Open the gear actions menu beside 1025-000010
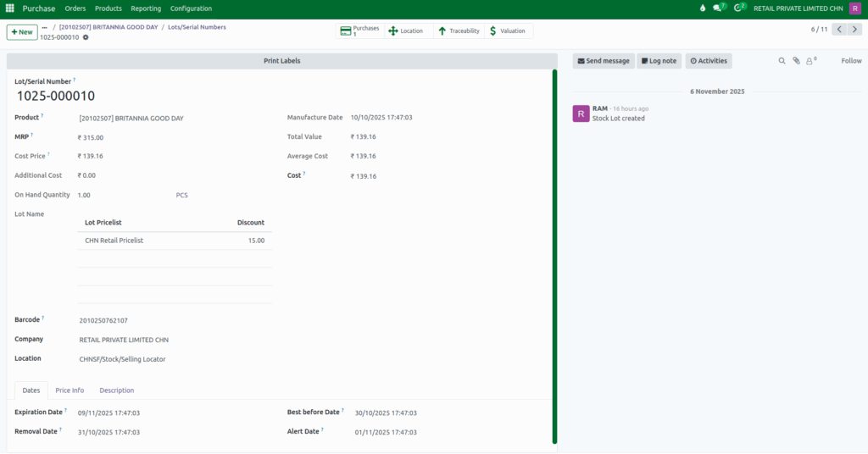 click(86, 37)
